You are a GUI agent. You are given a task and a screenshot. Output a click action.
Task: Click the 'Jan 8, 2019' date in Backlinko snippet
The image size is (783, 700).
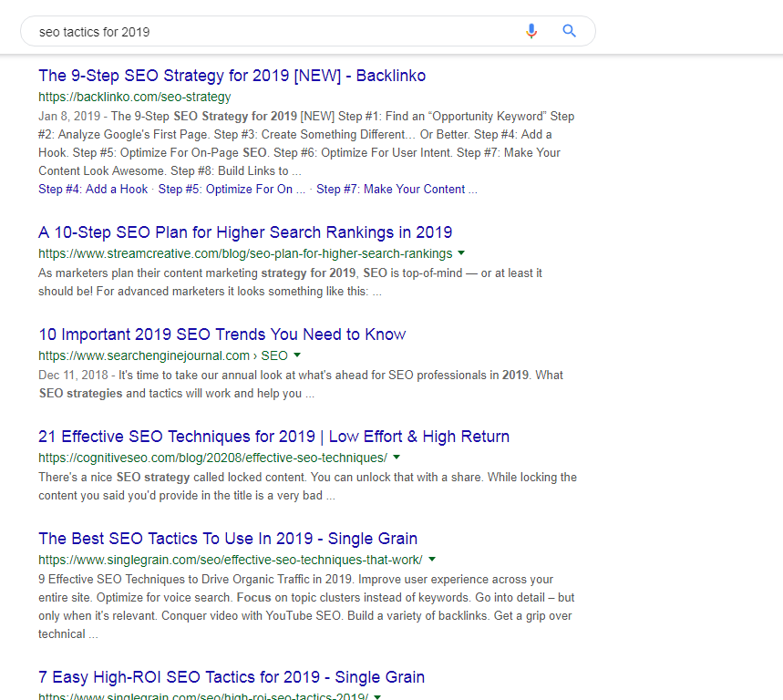(69, 117)
